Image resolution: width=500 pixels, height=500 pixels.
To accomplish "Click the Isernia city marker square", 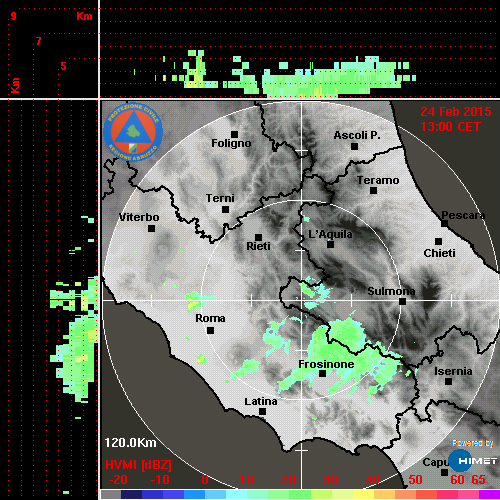I will coord(449,381).
